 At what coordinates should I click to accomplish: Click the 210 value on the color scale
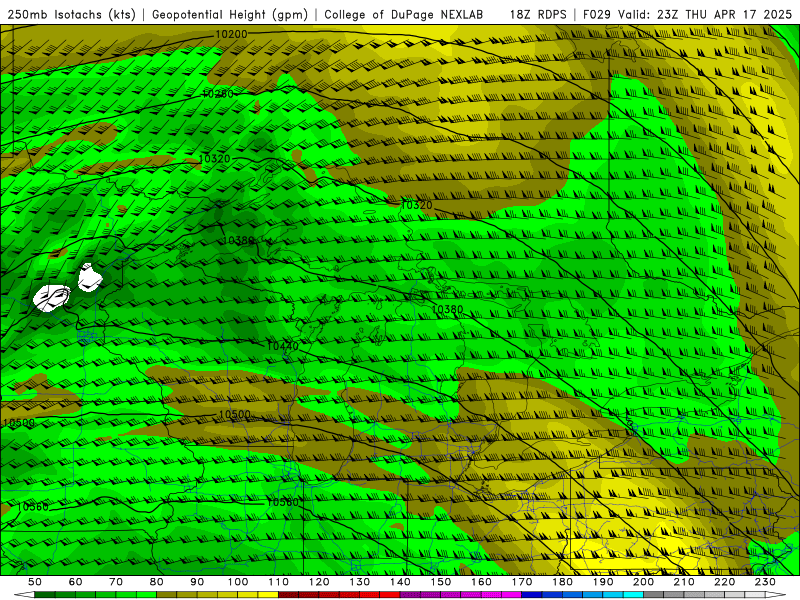[684, 582]
